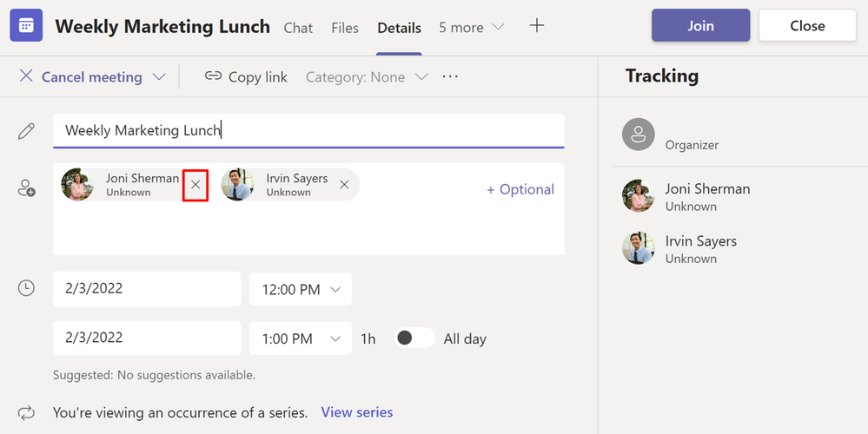This screenshot has width=868, height=434.
Task: Click the recurrence series icon
Action: click(x=26, y=412)
